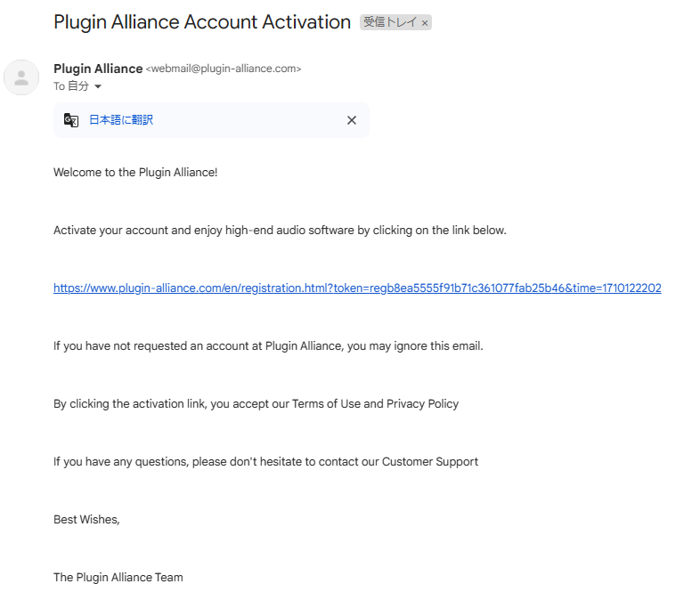Click the Activate your account paragraph

pos(280,231)
